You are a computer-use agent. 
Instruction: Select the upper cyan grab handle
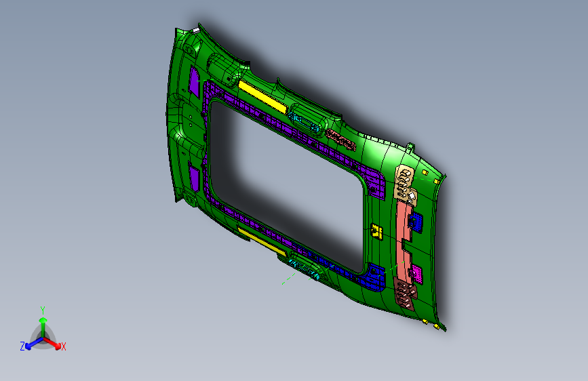point(304,122)
